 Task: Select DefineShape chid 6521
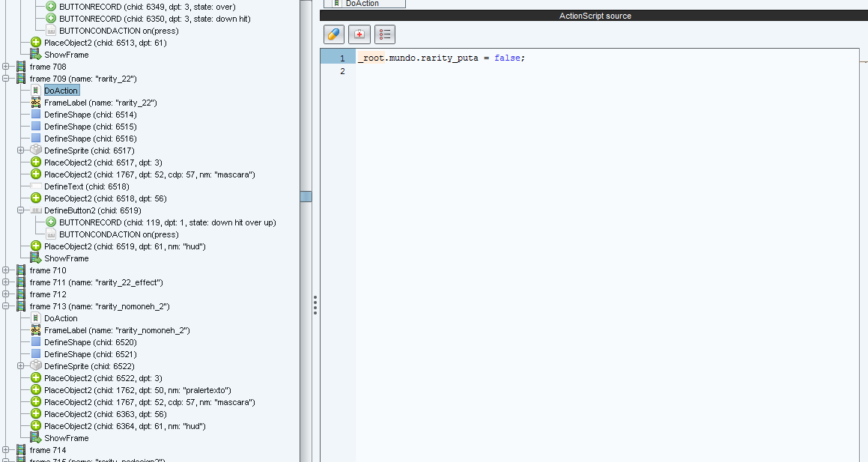tap(90, 354)
